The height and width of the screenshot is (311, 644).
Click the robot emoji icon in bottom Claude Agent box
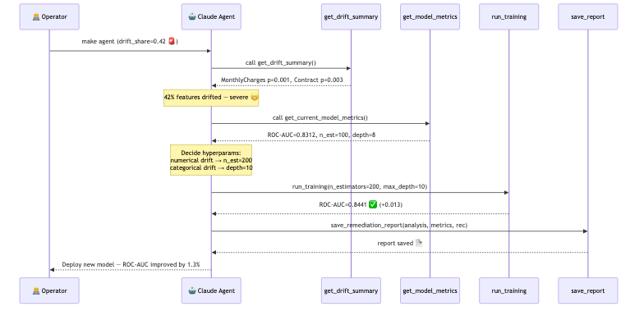(192, 290)
